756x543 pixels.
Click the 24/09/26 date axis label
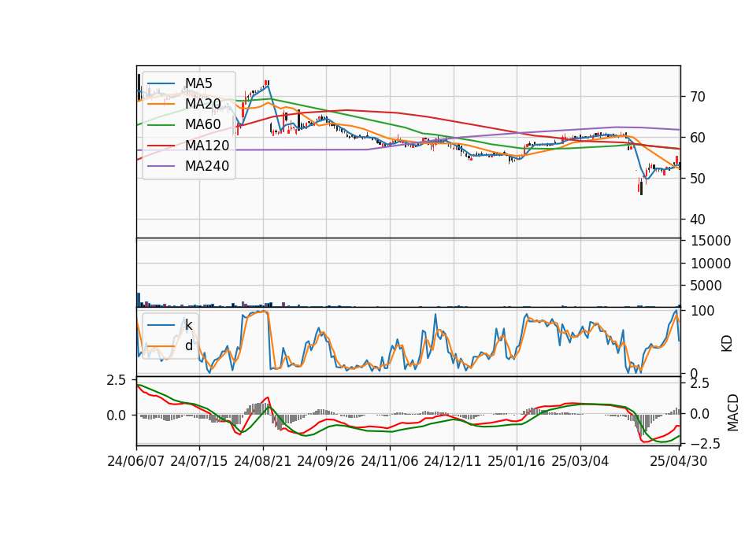pyautogui.click(x=326, y=461)
